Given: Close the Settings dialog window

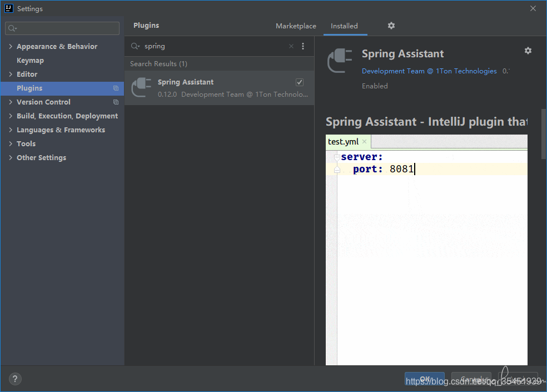Looking at the screenshot, I should click(x=533, y=8).
